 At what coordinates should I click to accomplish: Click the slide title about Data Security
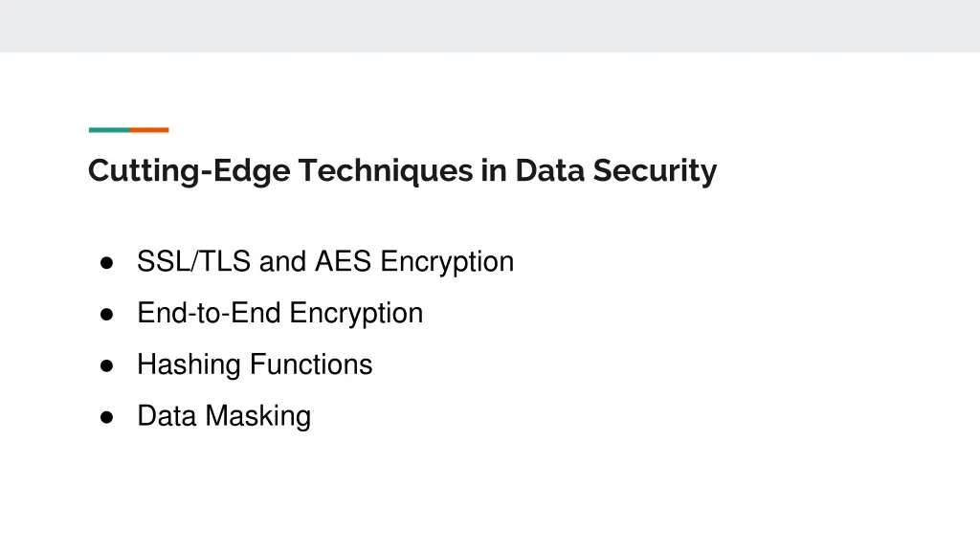(402, 171)
